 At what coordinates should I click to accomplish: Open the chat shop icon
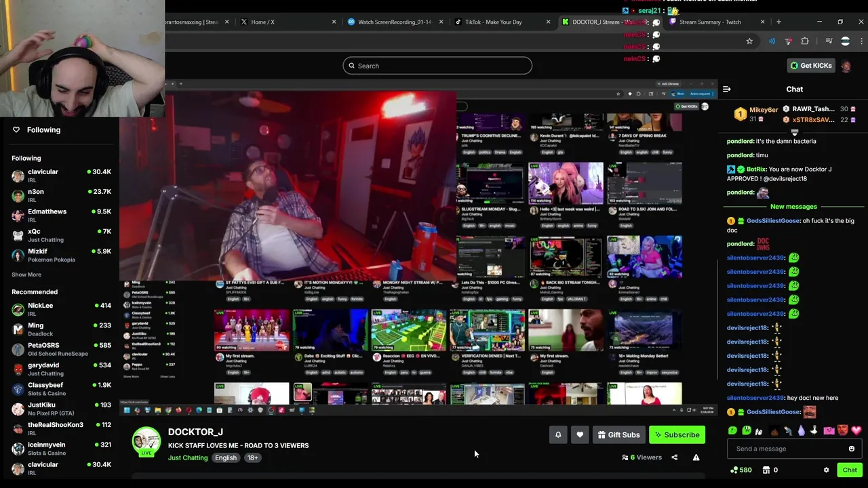coord(766,470)
